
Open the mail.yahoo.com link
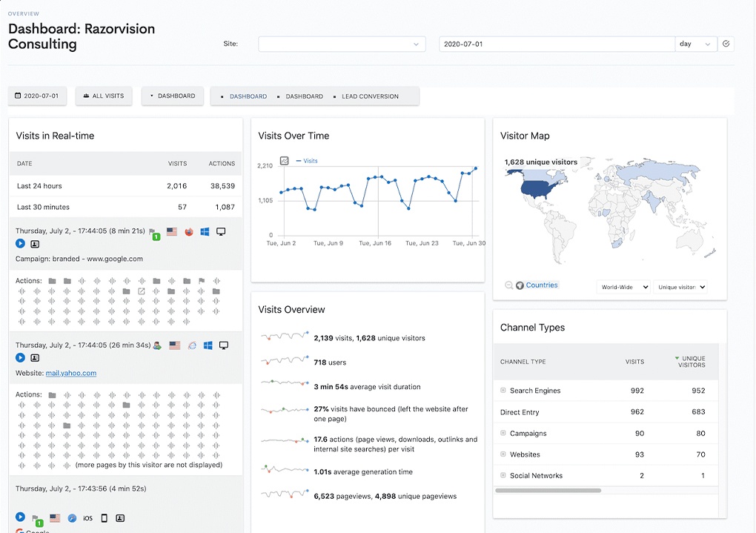[x=71, y=374]
